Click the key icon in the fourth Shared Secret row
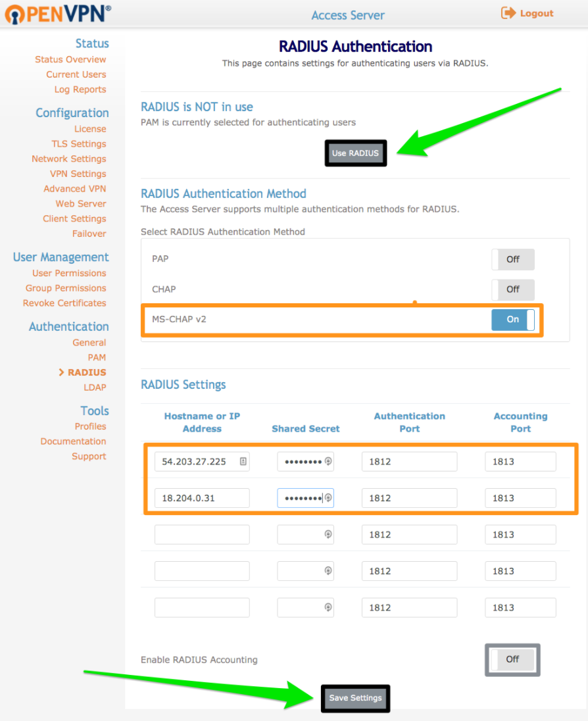Screen dimensions: 588x721 tap(328, 570)
